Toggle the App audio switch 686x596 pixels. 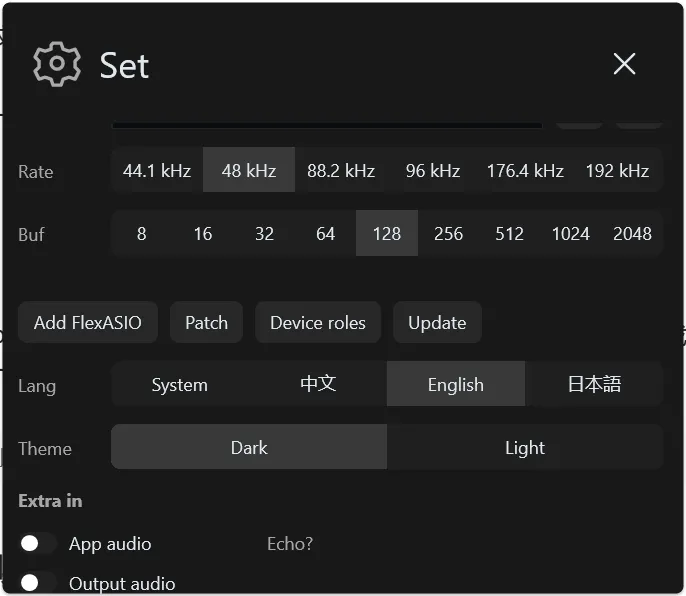pyautogui.click(x=38, y=543)
